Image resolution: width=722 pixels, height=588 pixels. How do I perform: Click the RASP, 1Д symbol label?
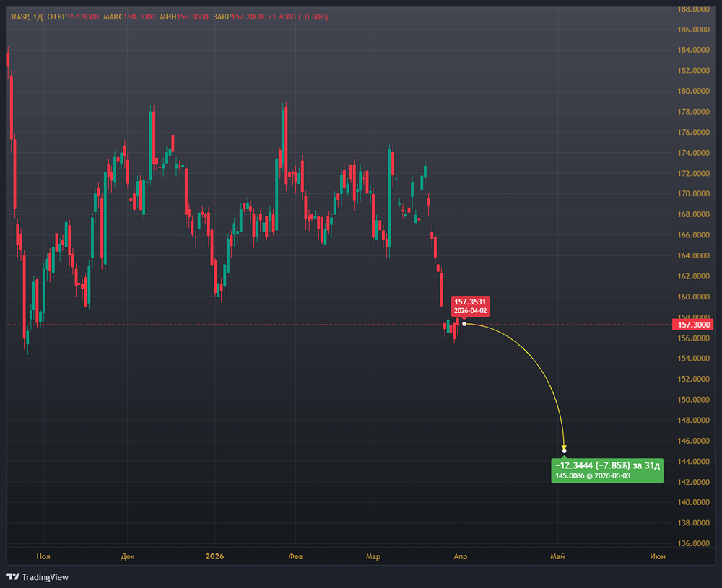point(27,17)
